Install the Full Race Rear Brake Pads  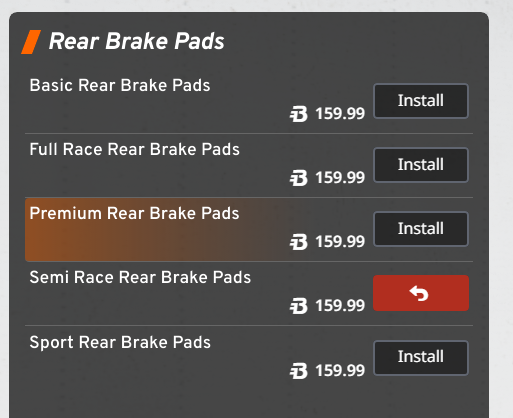click(x=421, y=165)
